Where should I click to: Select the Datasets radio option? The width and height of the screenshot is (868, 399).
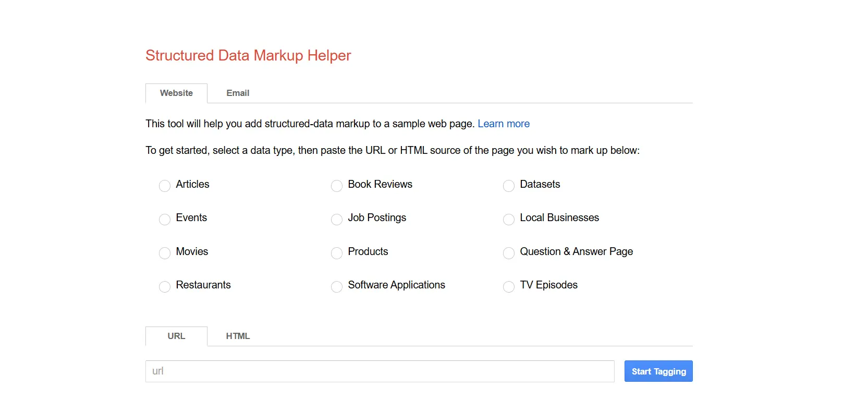point(509,186)
